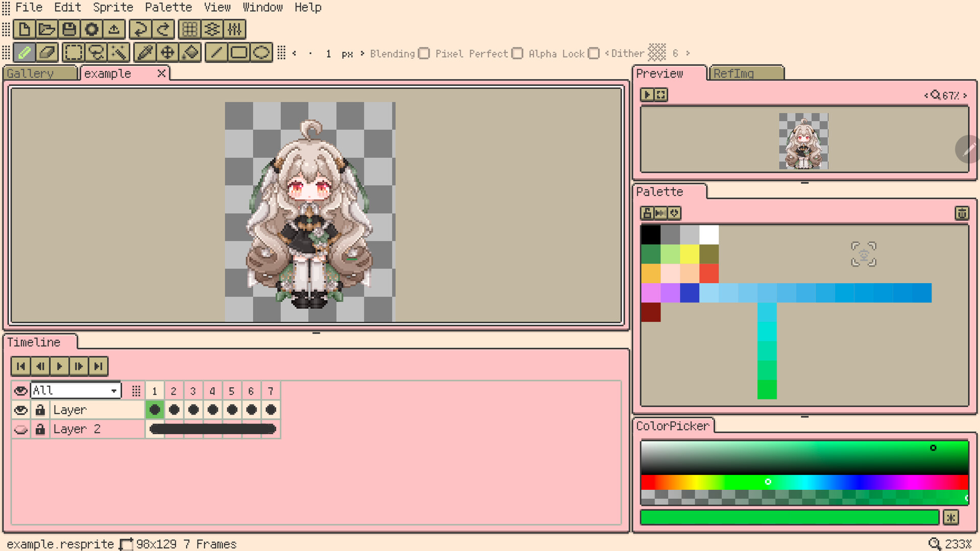Image resolution: width=980 pixels, height=551 pixels.
Task: Activate the Line drawing tool
Action: [216, 52]
